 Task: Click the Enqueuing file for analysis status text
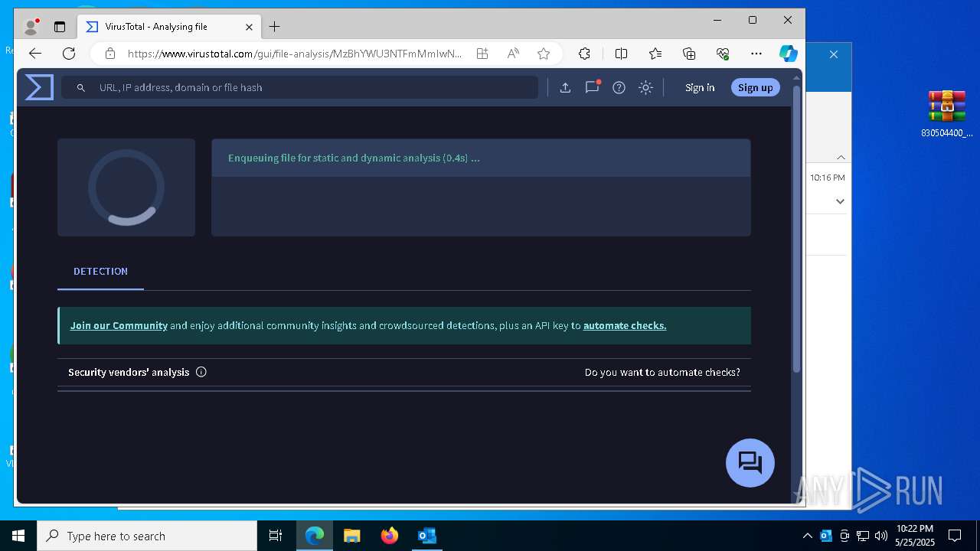pyautogui.click(x=354, y=158)
